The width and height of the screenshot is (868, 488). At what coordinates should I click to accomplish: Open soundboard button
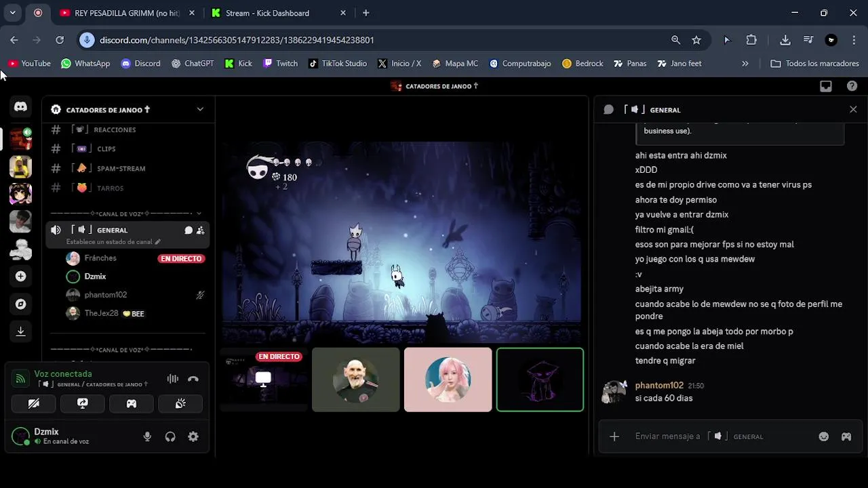point(180,403)
